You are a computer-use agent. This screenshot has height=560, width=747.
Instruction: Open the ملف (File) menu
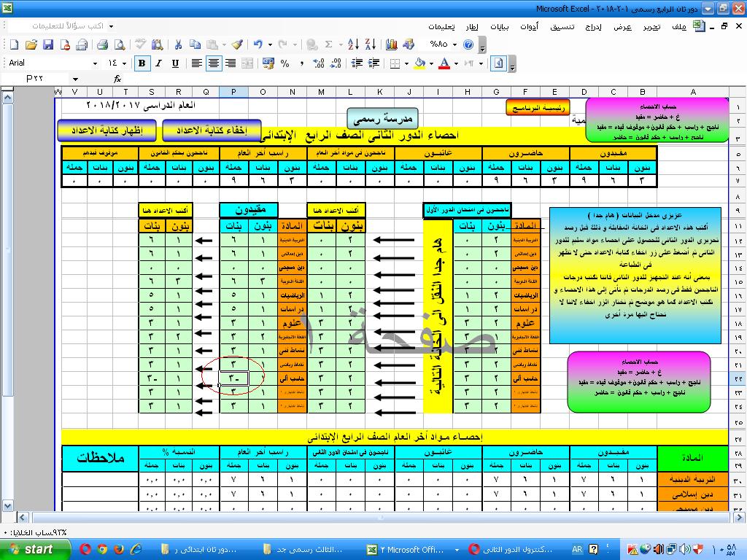click(678, 26)
